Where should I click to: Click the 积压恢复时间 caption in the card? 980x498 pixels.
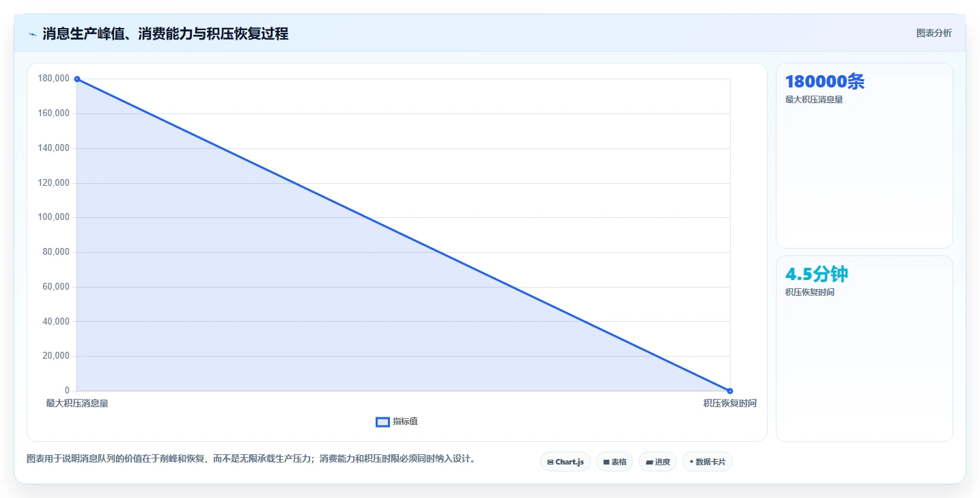pyautogui.click(x=810, y=292)
